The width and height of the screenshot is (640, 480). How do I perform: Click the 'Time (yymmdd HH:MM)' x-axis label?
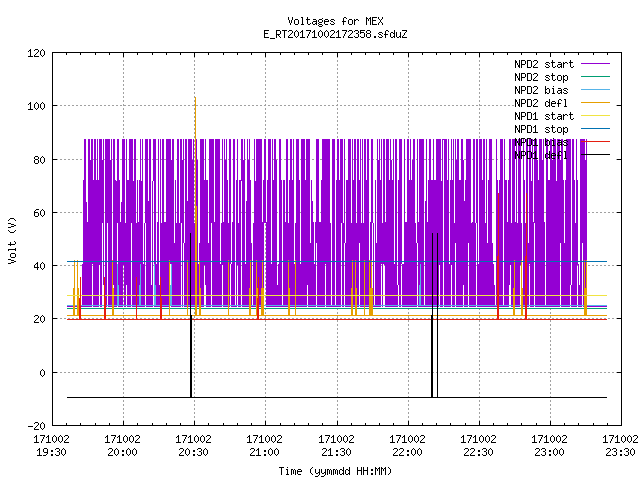pos(335,471)
